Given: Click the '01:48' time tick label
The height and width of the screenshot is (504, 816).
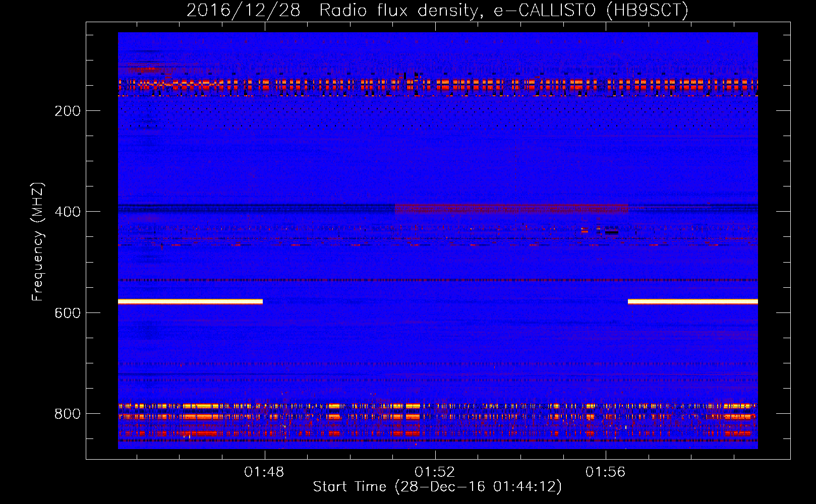Looking at the screenshot, I should tap(264, 472).
